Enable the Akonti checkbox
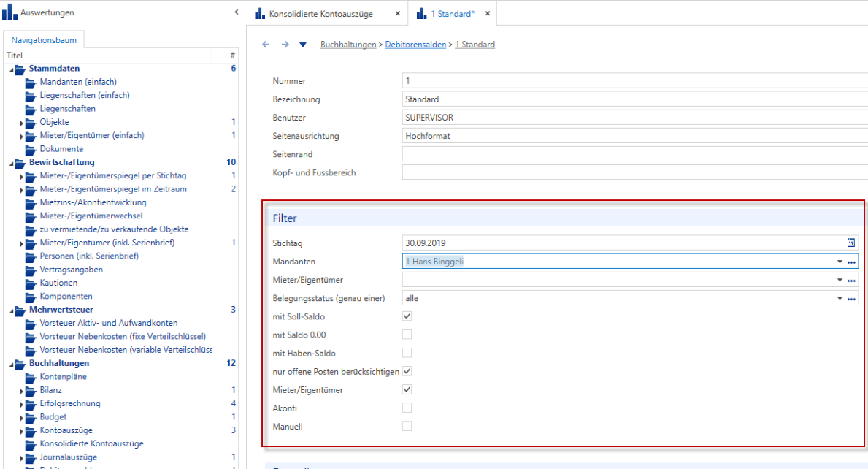The height and width of the screenshot is (469, 868). point(407,408)
